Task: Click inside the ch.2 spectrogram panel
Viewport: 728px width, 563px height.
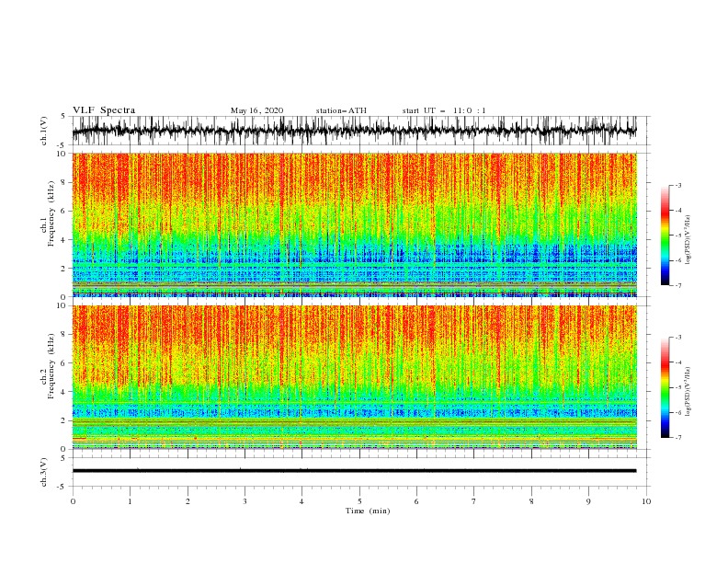Action: [354, 377]
